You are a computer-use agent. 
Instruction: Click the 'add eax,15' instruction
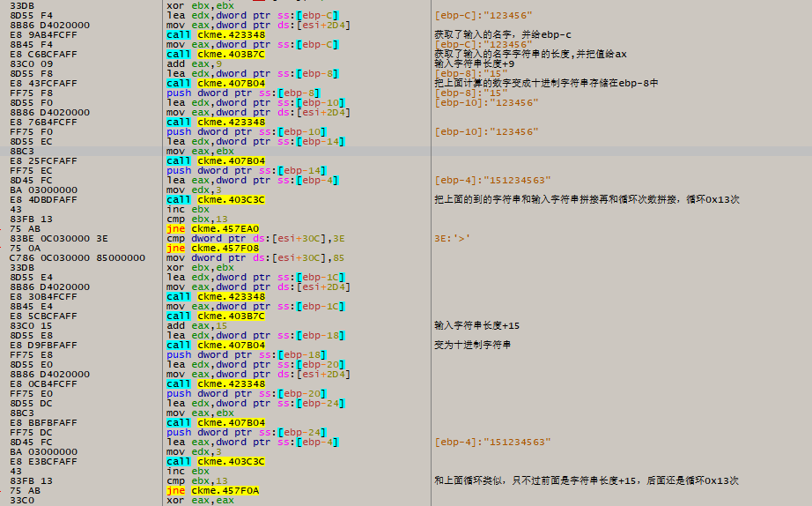pos(197,325)
